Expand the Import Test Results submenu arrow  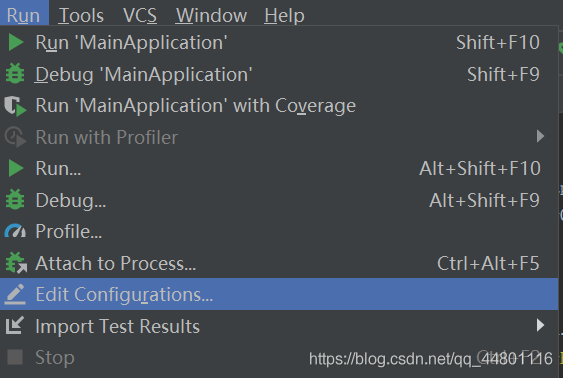point(540,325)
